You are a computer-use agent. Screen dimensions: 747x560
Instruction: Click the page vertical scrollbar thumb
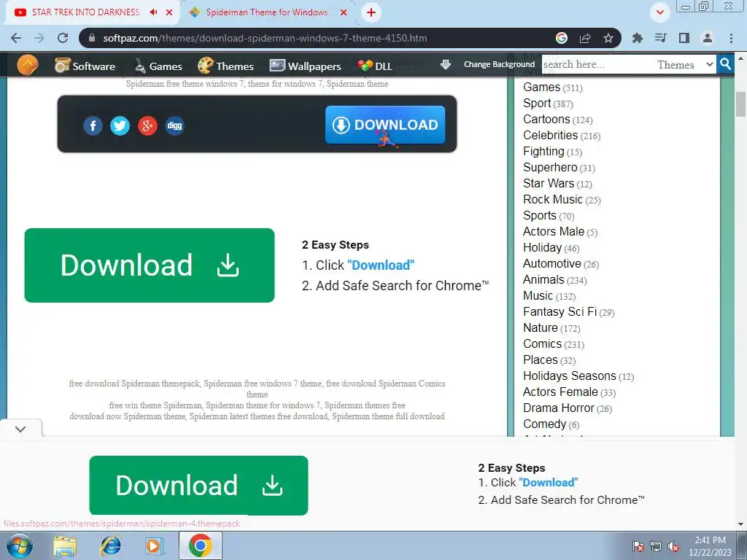(740, 104)
